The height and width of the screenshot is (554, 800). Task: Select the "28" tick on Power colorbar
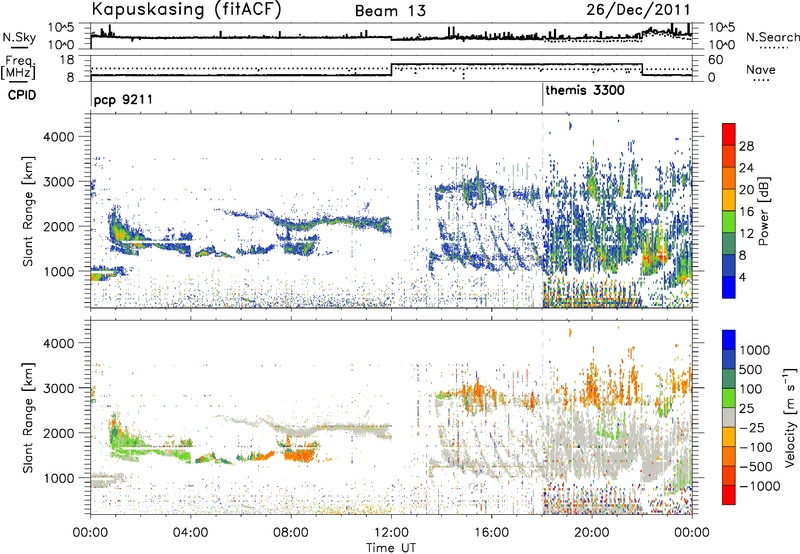pos(746,146)
